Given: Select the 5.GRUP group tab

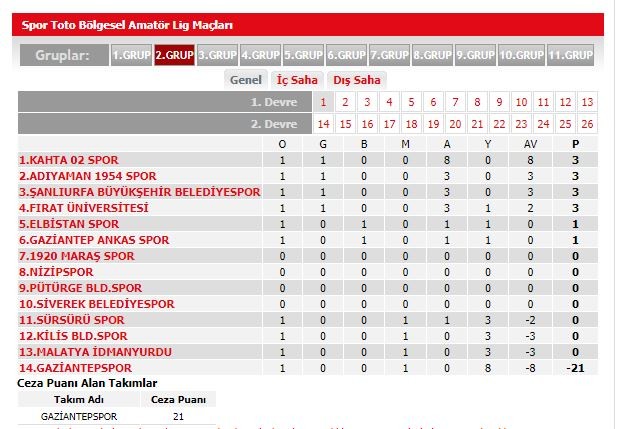Looking at the screenshot, I should [x=303, y=55].
